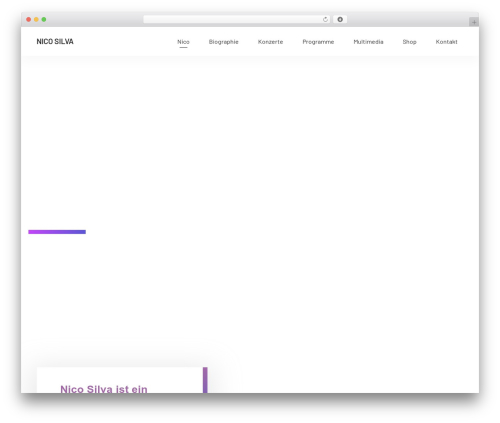
Task: Click the browser reload icon
Action: 325,20
